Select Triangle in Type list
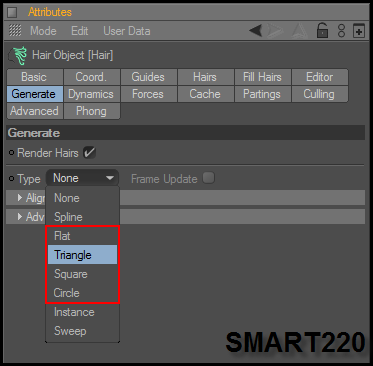Screen dimensions: 373x366 point(82,255)
